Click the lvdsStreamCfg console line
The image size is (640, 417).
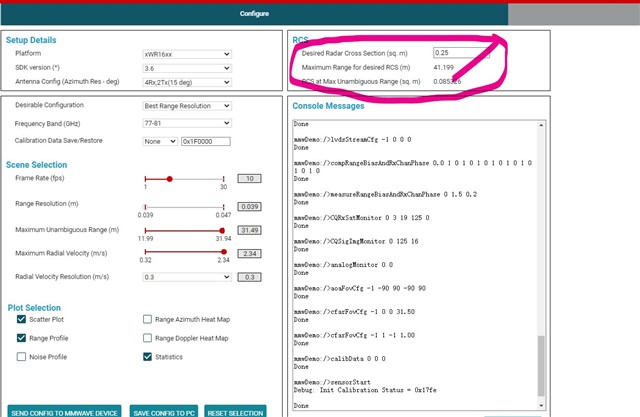pos(353,140)
